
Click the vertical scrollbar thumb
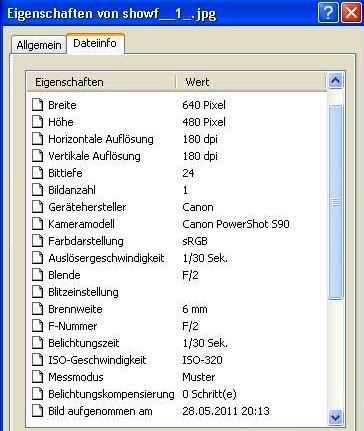(x=335, y=202)
